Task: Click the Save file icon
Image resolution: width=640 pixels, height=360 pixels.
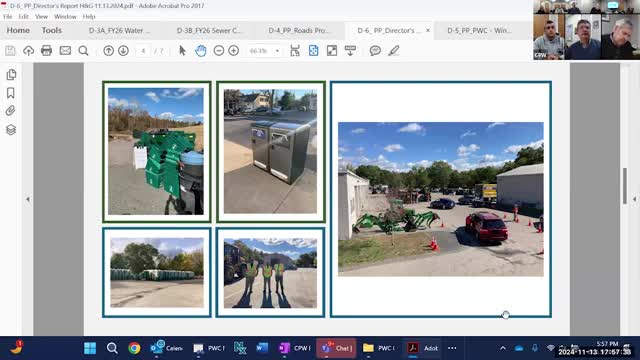Action: coord(10,51)
